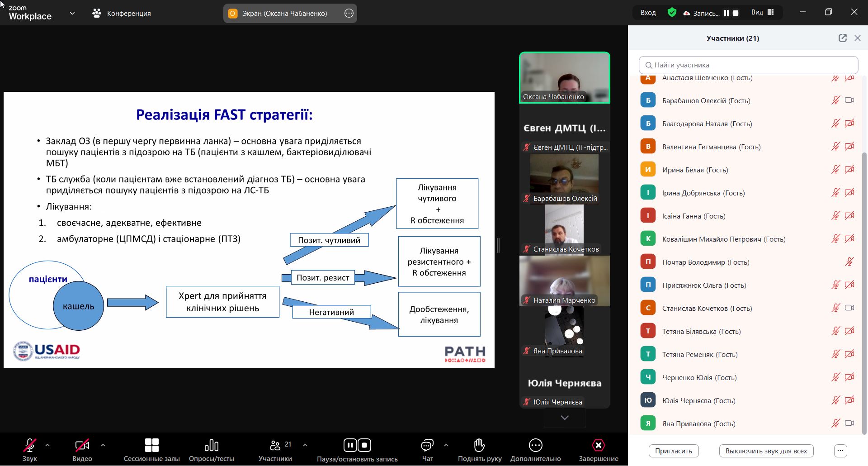Screen dimensions: 868x466
Task: Open the Chat (Чат) panel
Action: [x=427, y=445]
